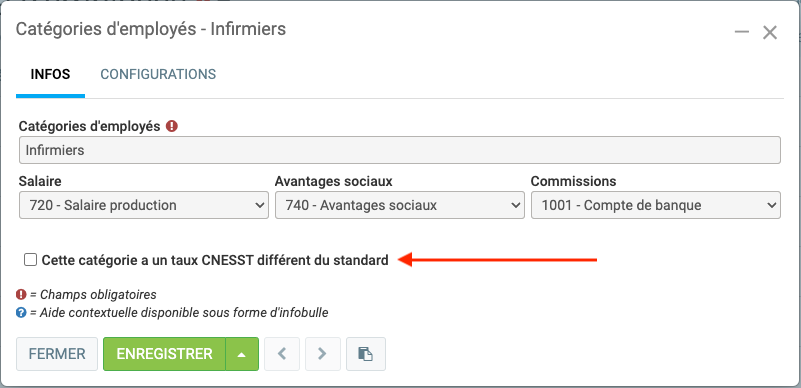Save with the green ENREGISTRER button
The width and height of the screenshot is (801, 388).
tap(164, 354)
